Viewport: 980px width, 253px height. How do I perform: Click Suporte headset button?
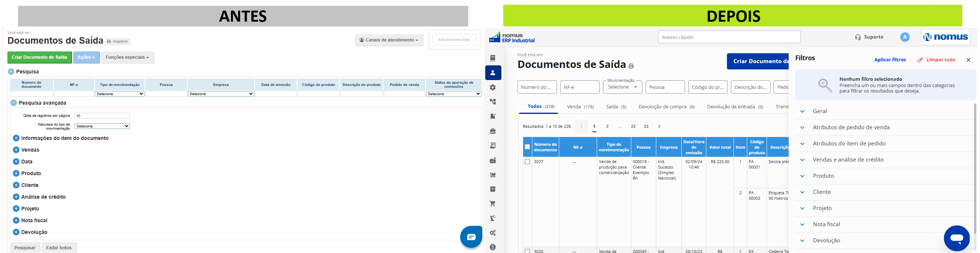coord(869,37)
